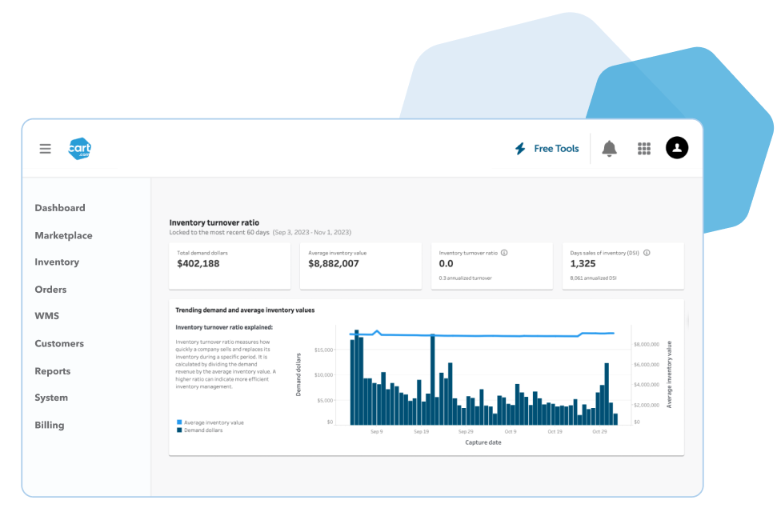Image resolution: width=777 pixels, height=532 pixels.
Task: Open the user profile avatar
Action: click(677, 148)
